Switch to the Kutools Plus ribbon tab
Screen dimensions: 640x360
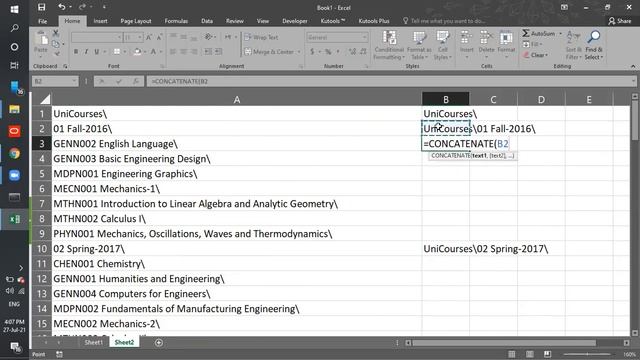(x=374, y=21)
